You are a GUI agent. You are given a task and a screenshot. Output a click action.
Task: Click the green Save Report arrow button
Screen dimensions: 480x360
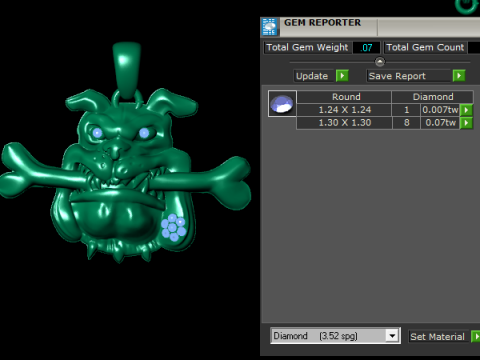459,76
